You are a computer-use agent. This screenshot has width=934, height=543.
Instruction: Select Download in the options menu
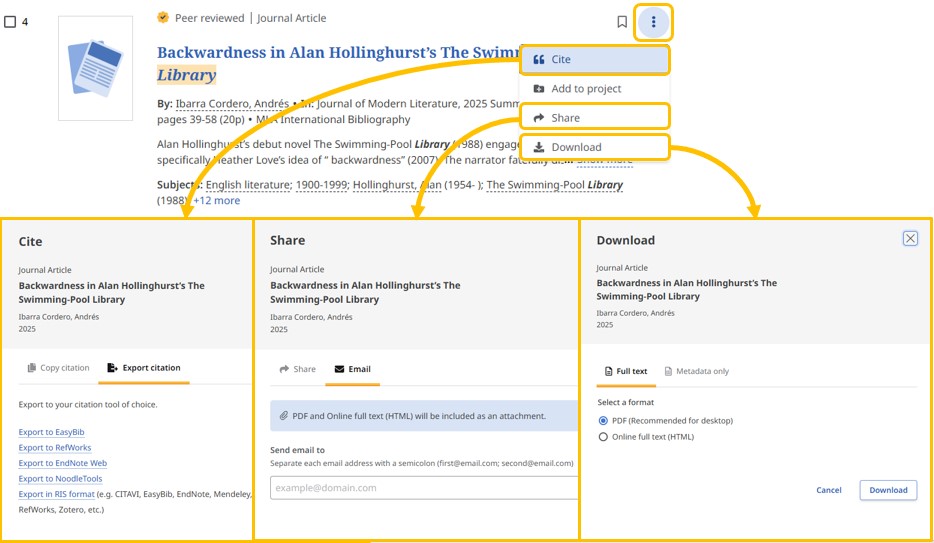[594, 147]
